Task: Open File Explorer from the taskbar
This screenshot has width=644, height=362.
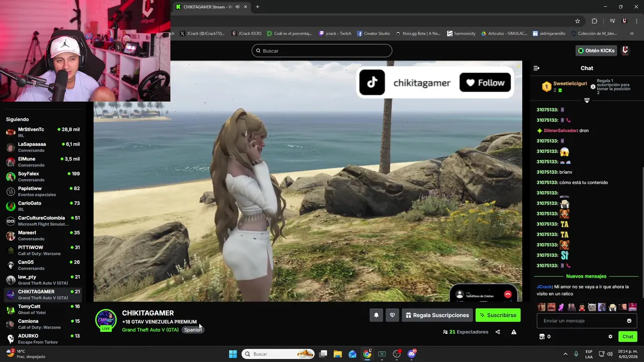Action: click(x=338, y=354)
